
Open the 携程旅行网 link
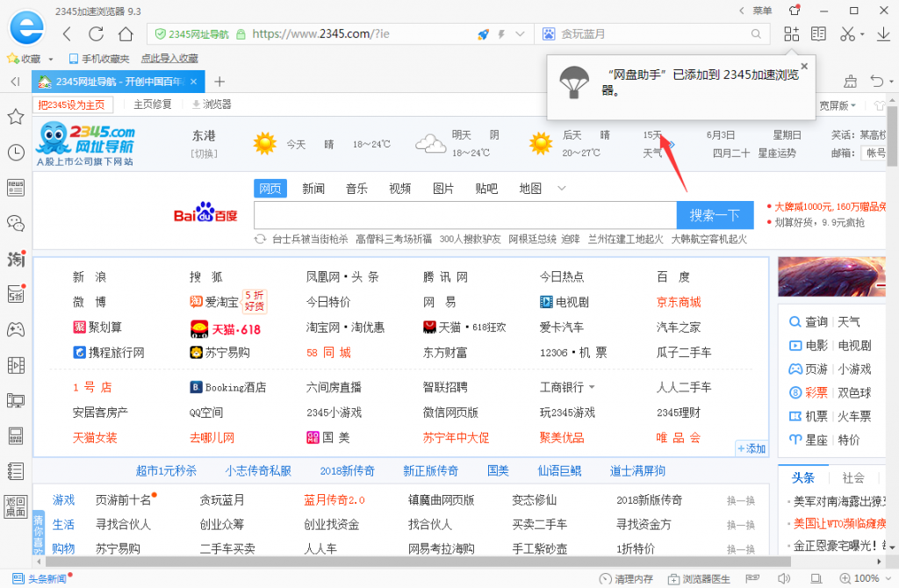point(109,353)
